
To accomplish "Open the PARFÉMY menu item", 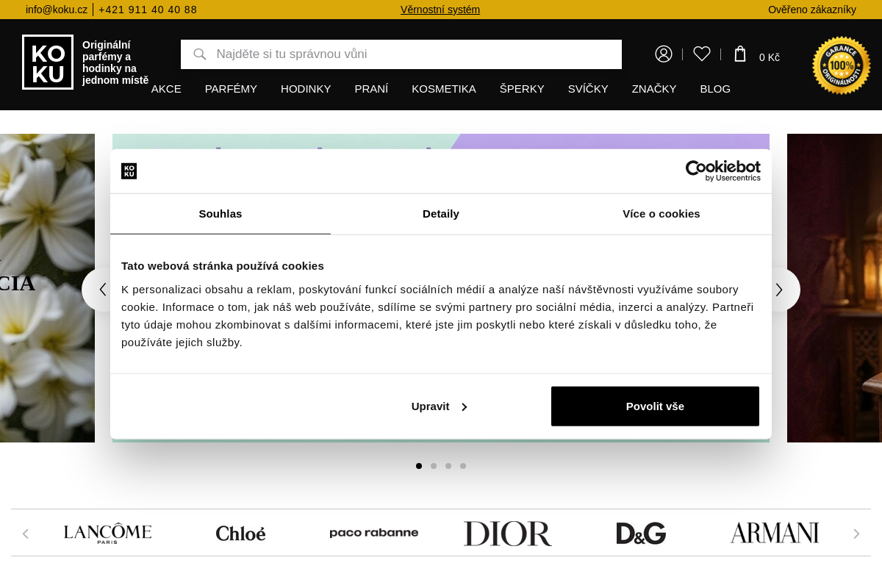I will point(231,89).
